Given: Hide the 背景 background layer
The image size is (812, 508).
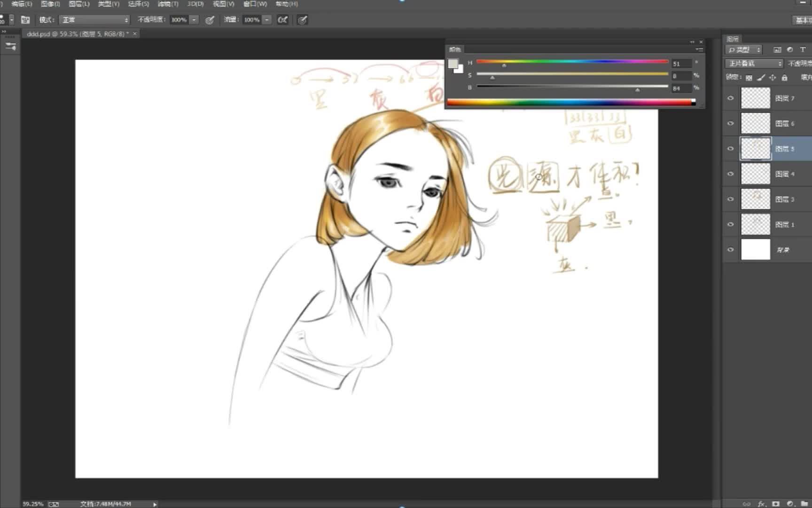Looking at the screenshot, I should (731, 250).
